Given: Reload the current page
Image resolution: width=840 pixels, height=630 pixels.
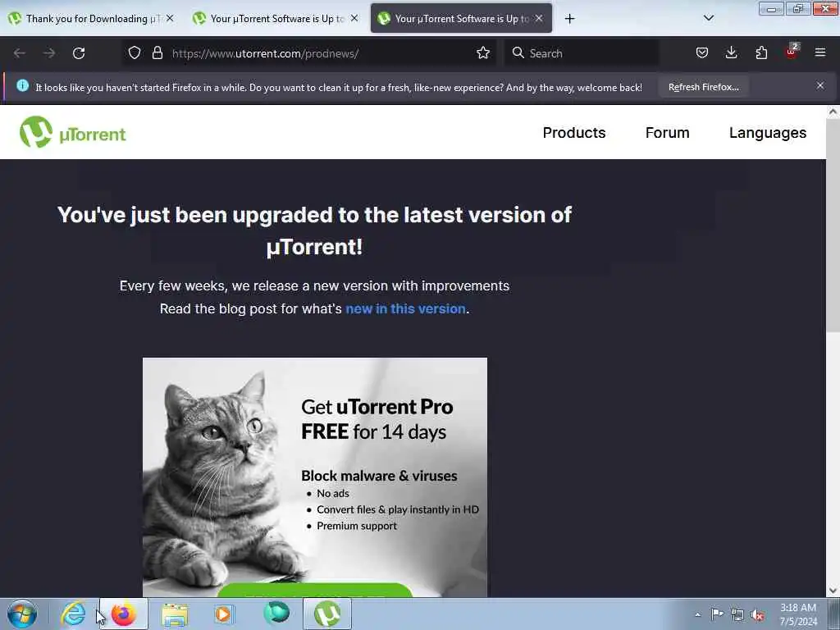Looking at the screenshot, I should click(x=79, y=53).
